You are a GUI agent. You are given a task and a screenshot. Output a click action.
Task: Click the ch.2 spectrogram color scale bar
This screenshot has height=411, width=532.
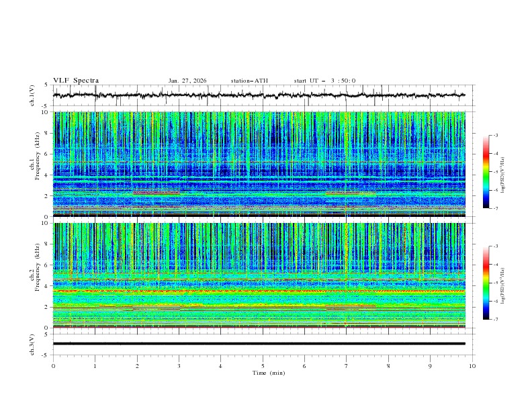point(486,283)
